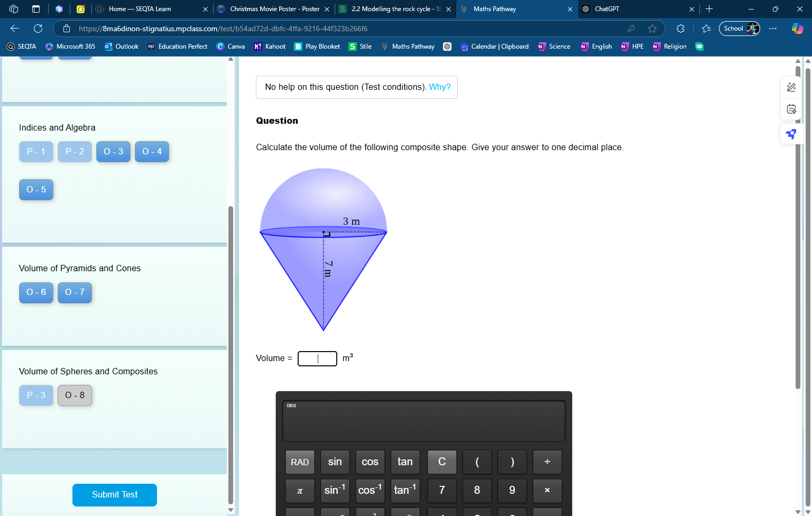
Task: Select question O - 3
Action: (x=114, y=152)
